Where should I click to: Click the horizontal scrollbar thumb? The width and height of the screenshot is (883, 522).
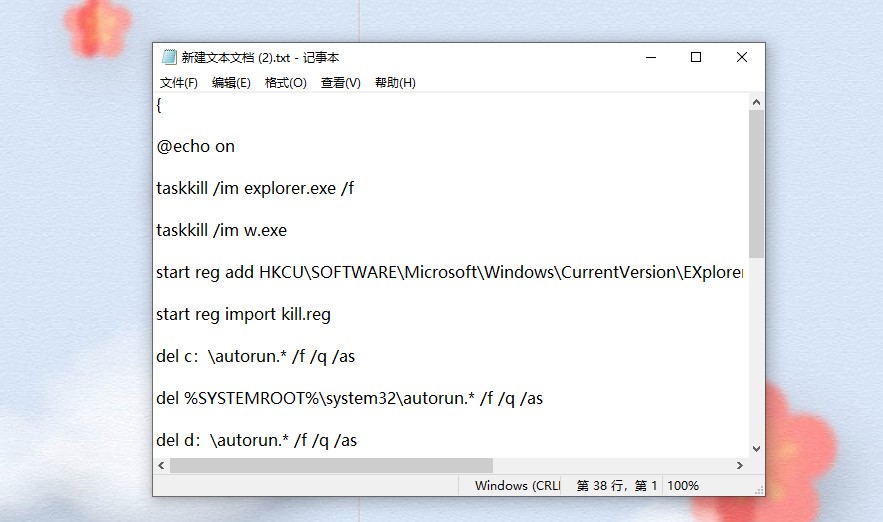[331, 465]
